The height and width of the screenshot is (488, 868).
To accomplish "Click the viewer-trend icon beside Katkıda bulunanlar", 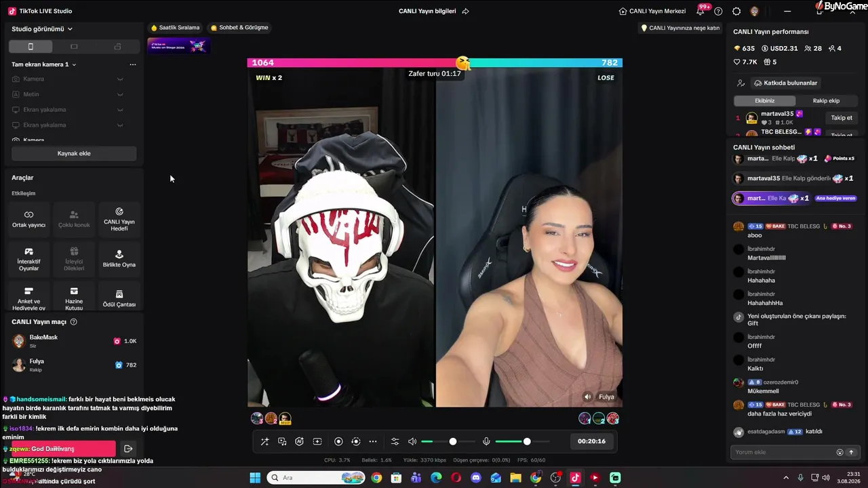I will coord(741,83).
